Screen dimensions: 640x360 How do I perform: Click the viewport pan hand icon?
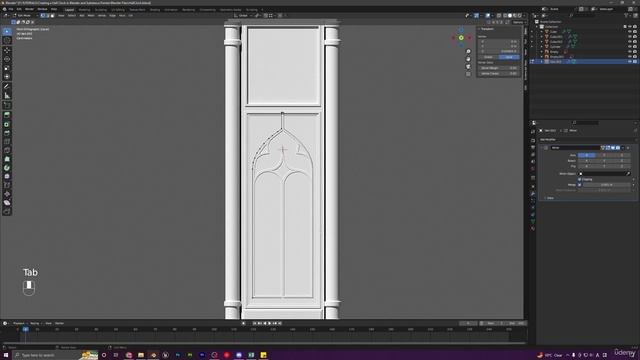coord(468,59)
